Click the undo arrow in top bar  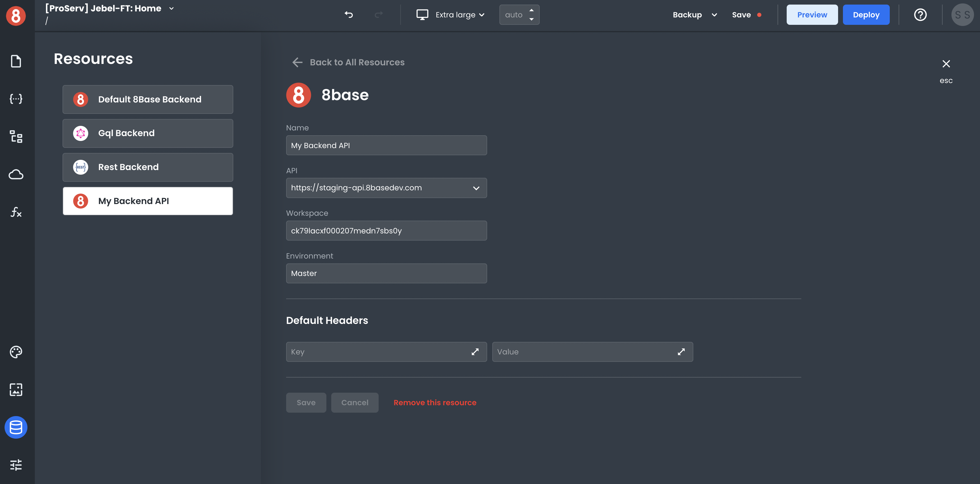(x=348, y=15)
